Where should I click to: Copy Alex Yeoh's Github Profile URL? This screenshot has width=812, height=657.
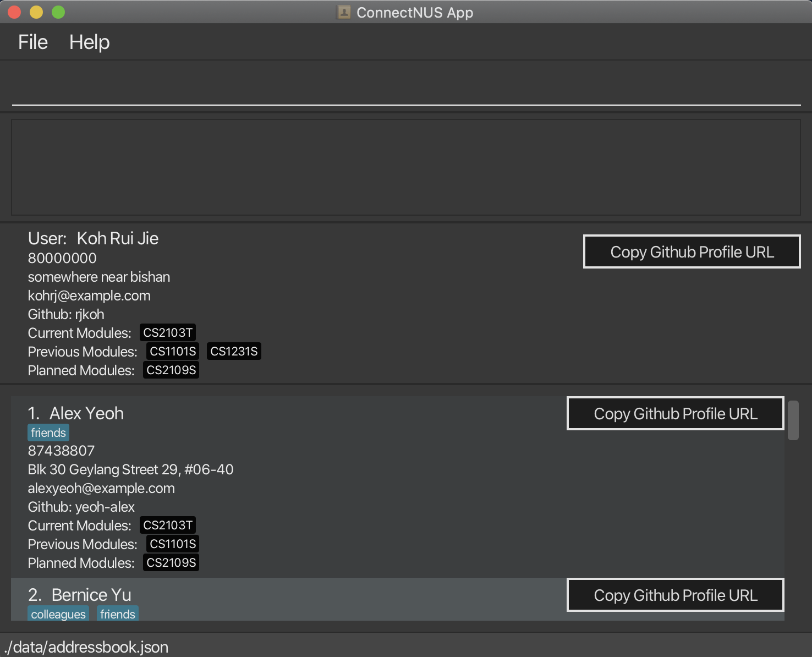point(676,414)
